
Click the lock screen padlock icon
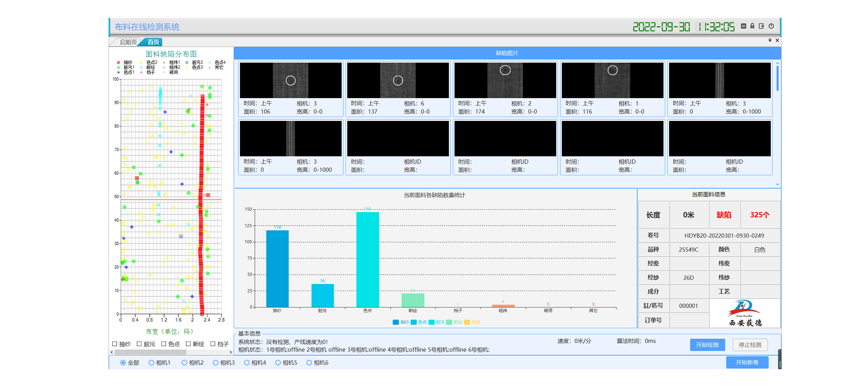pyautogui.click(x=752, y=26)
